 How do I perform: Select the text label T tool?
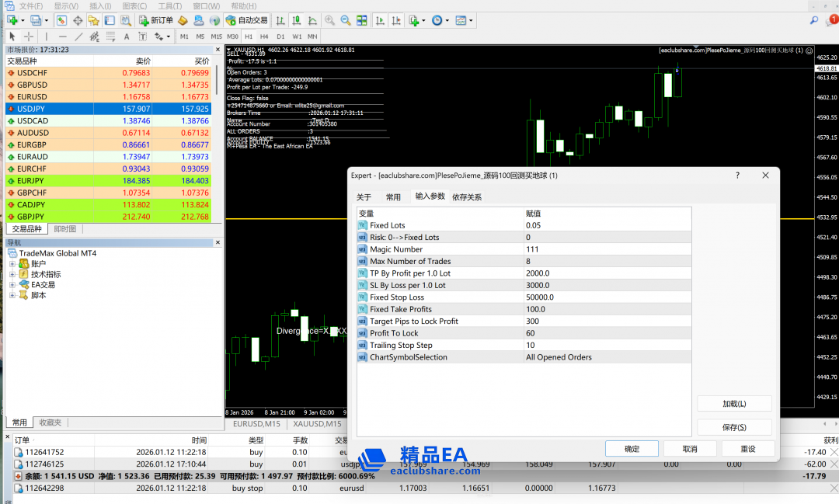[x=143, y=36]
